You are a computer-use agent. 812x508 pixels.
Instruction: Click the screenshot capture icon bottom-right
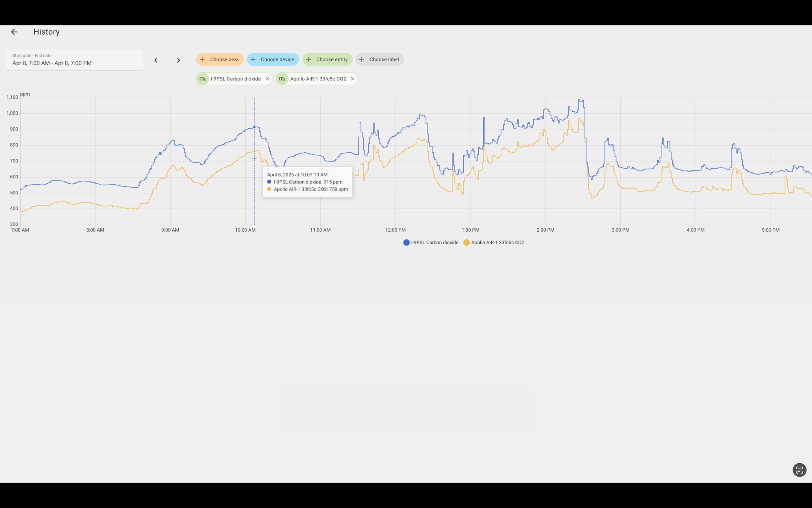tap(799, 470)
